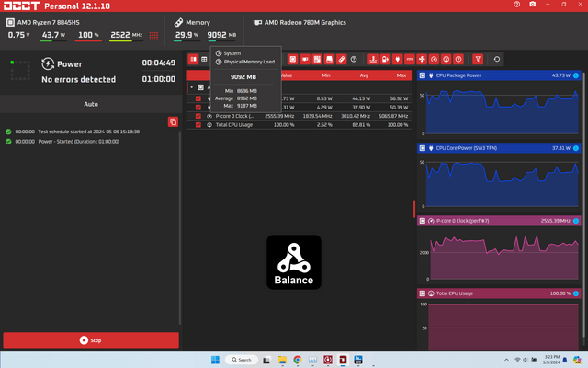Click the 82.81 % average usage cell
This screenshot has height=368, width=588.
[x=361, y=125]
